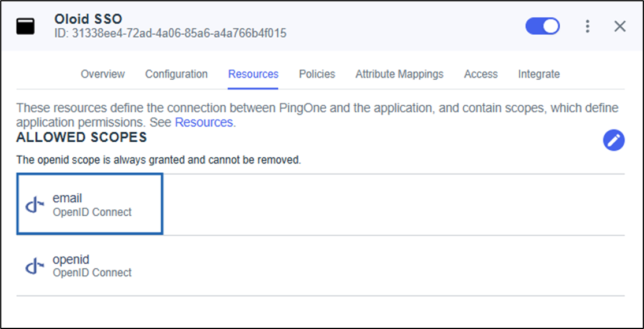Open the Integrate tab
The image size is (644, 329).
point(539,75)
